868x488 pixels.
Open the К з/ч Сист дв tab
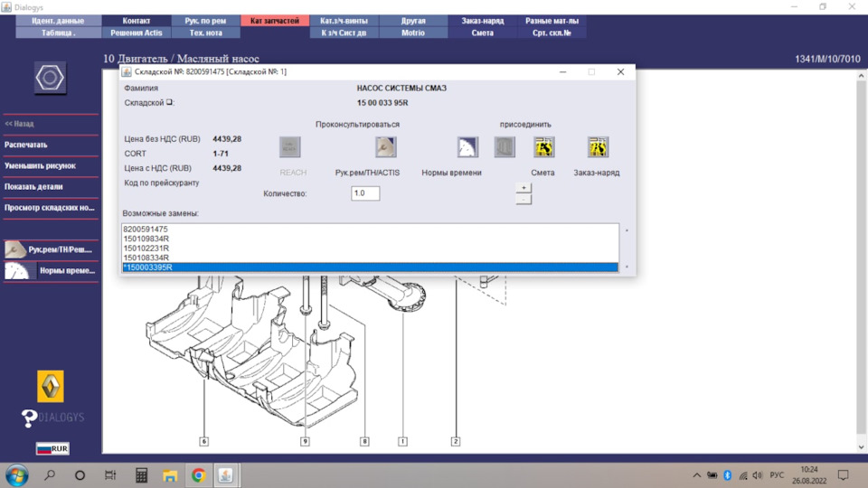click(x=344, y=33)
